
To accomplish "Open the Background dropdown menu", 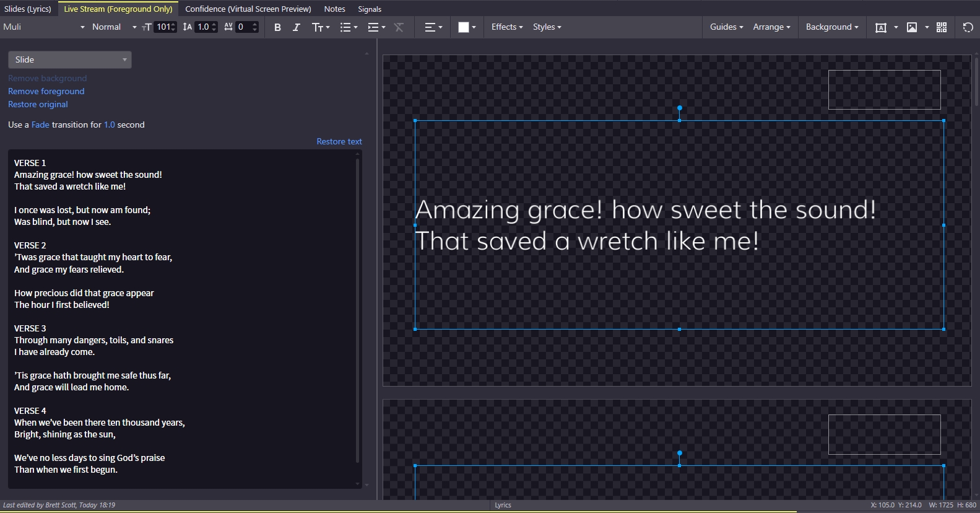I will click(832, 27).
